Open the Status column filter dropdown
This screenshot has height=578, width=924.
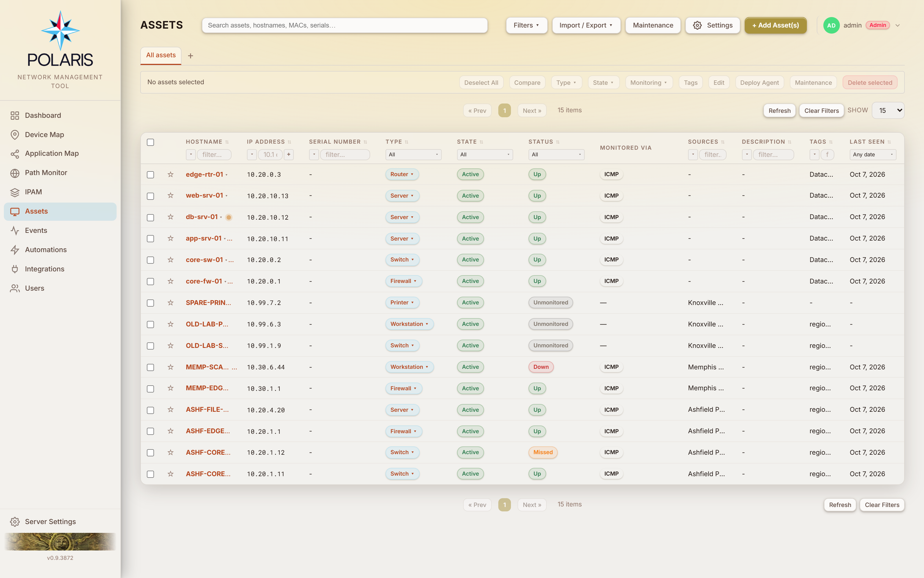click(x=556, y=154)
